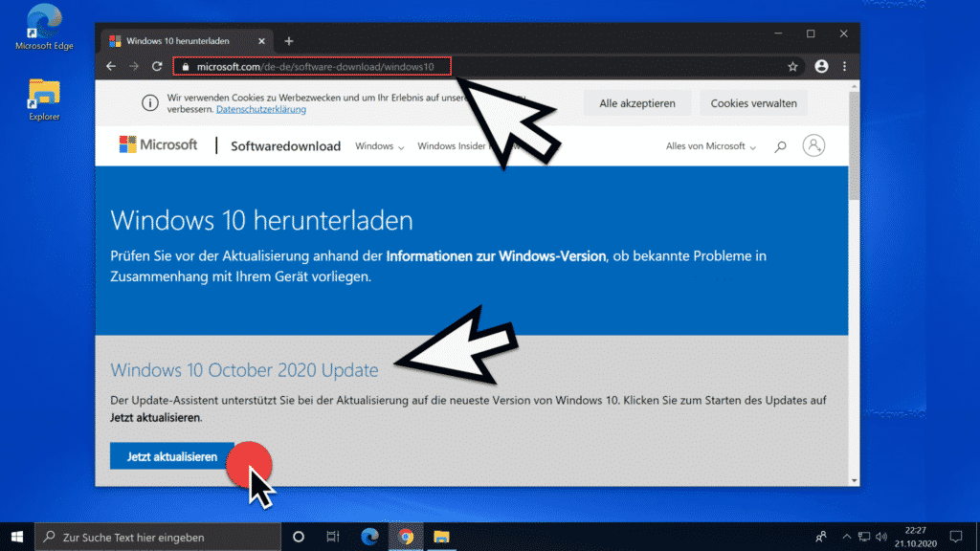Click the lock icon in address bar
The image size is (980, 551).
pyautogui.click(x=185, y=67)
